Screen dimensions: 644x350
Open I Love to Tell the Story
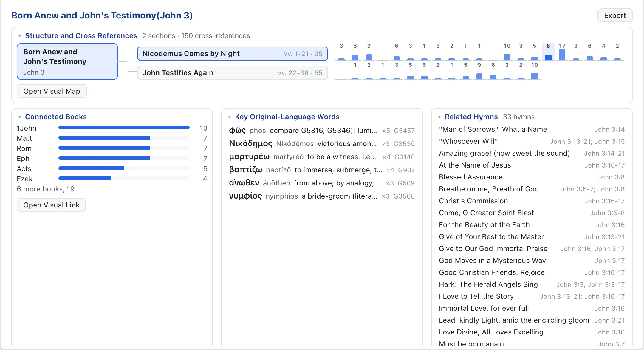click(x=532, y=296)
